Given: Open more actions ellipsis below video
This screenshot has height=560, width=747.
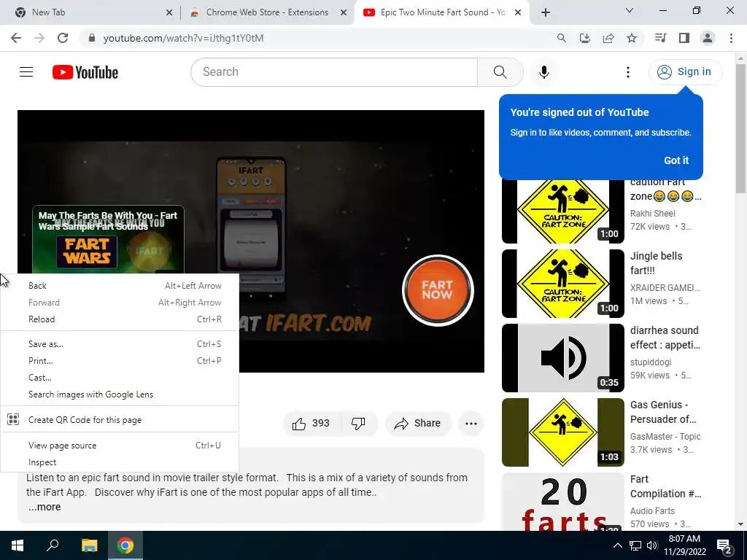Looking at the screenshot, I should 471,423.
